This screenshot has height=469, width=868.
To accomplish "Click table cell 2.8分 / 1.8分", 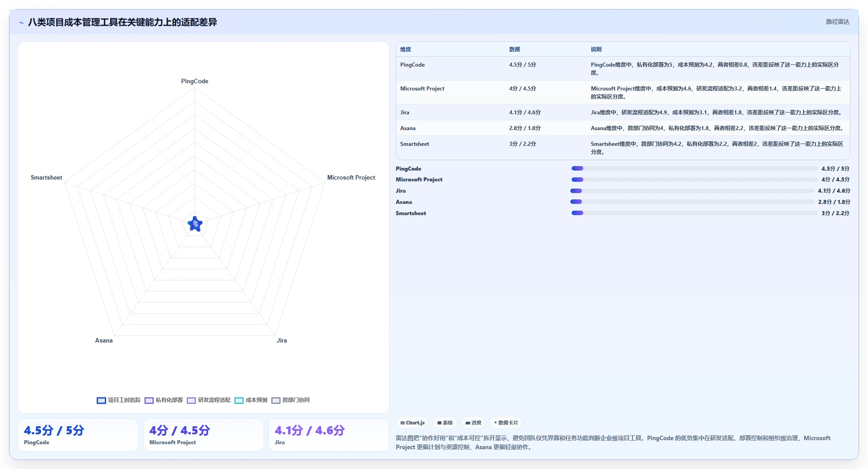I will click(525, 128).
